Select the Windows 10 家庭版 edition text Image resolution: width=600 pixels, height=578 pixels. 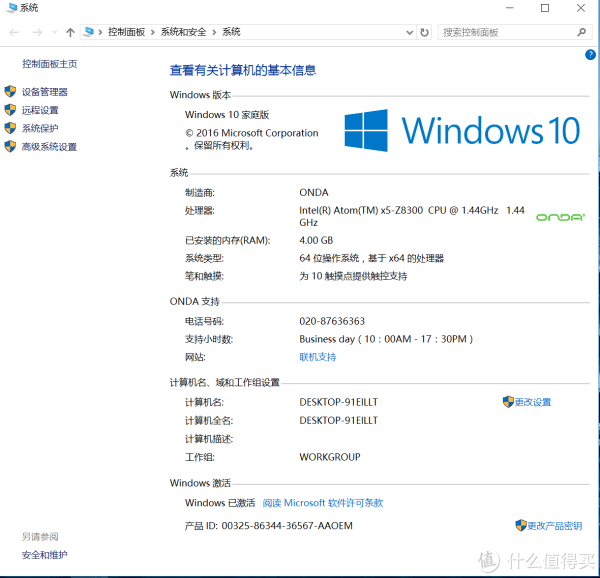click(227, 115)
